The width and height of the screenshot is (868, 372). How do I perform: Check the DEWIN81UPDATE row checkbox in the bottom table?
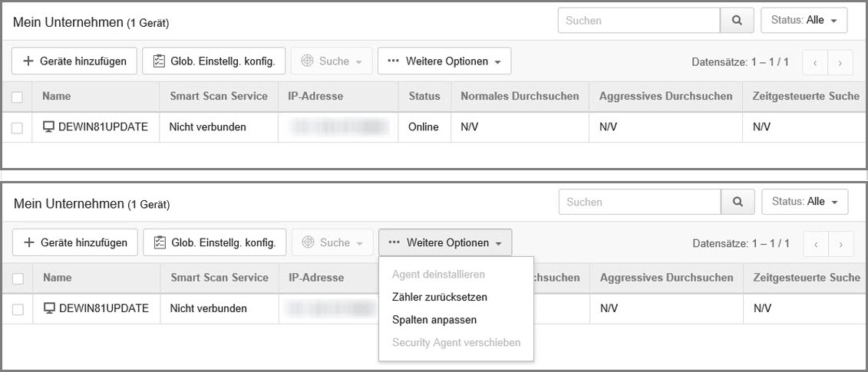18,309
